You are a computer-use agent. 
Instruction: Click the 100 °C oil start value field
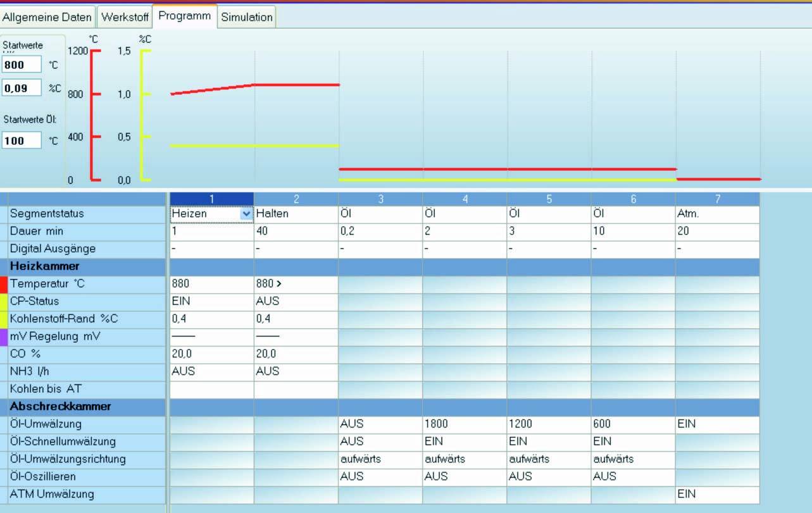click(x=22, y=140)
